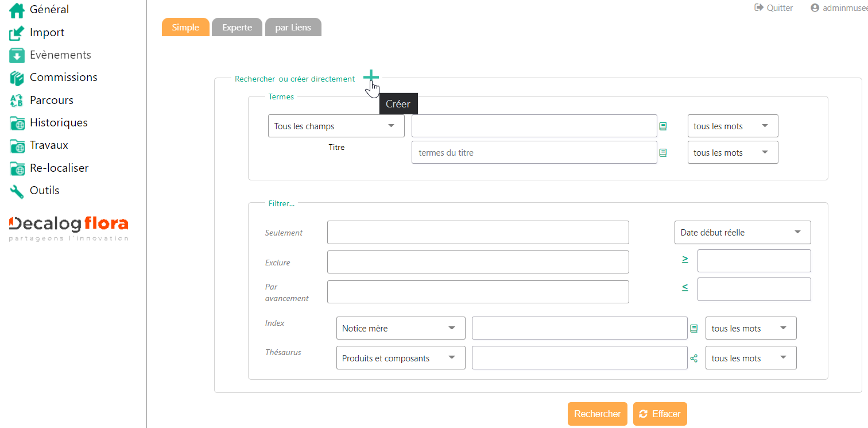Viewport: 868px width, 428px height.
Task: Switch to the Experte tab
Action: point(237,28)
